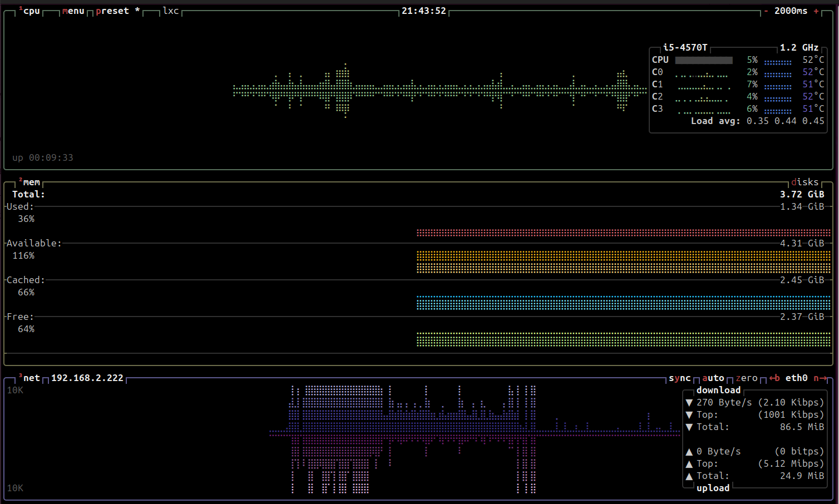Click the 192.168.2.222 IP address label
Screen dimensions: 839x504
pos(87,378)
